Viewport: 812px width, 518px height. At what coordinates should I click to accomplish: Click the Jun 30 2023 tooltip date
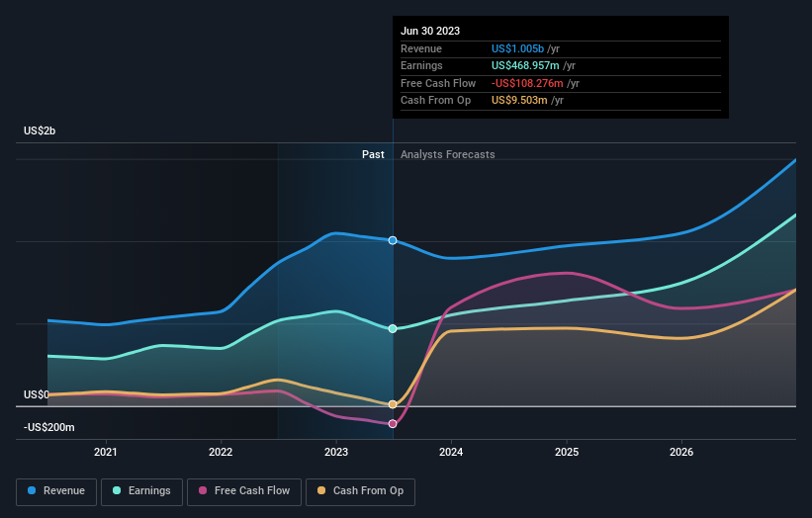[430, 31]
